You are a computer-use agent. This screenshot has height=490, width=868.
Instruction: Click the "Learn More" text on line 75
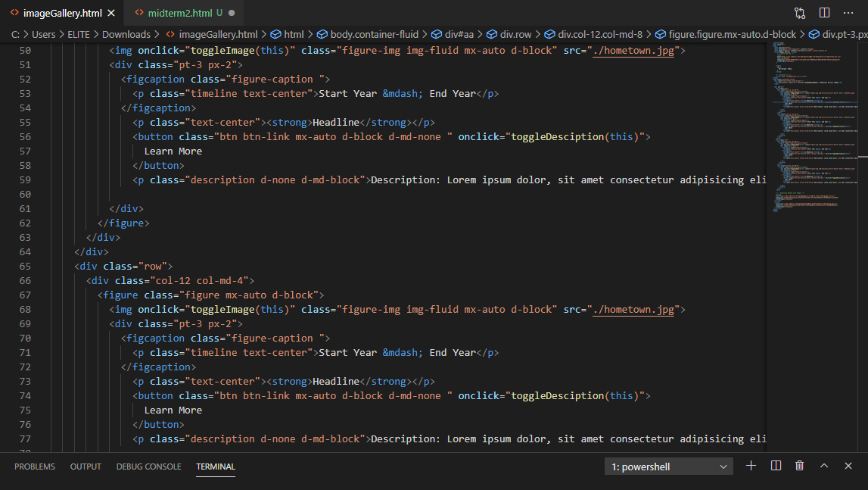[x=173, y=410]
